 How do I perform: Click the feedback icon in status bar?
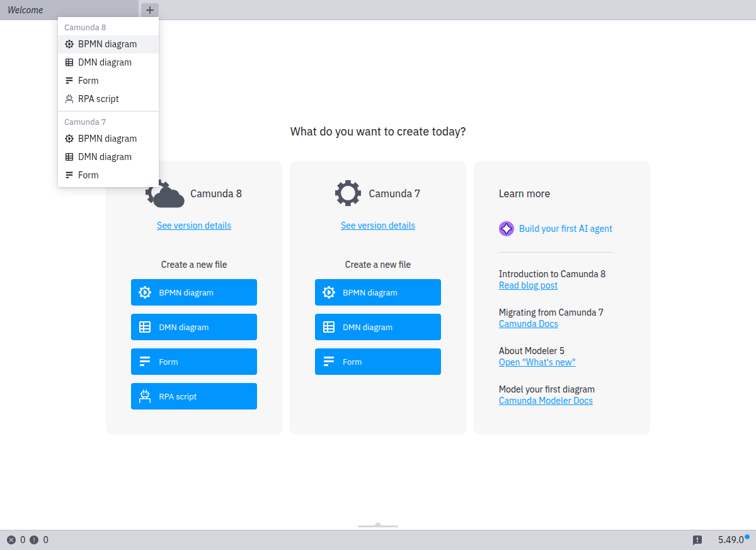click(x=697, y=540)
